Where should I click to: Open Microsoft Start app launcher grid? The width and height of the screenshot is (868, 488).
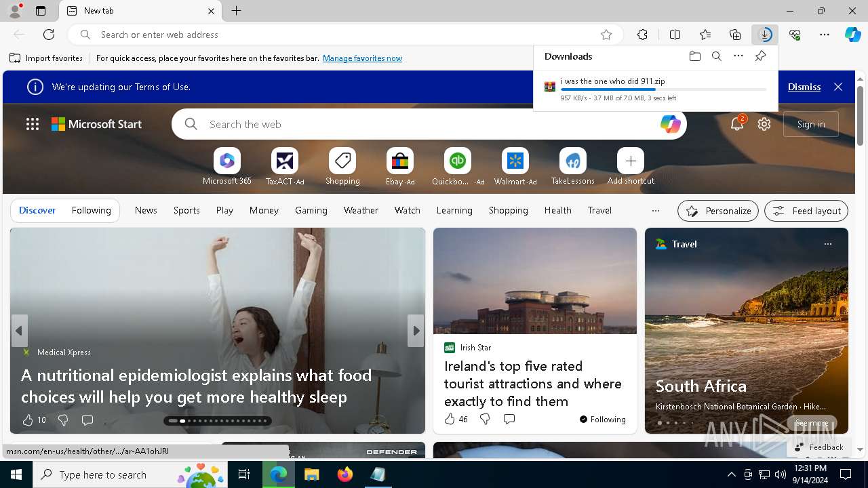click(33, 124)
